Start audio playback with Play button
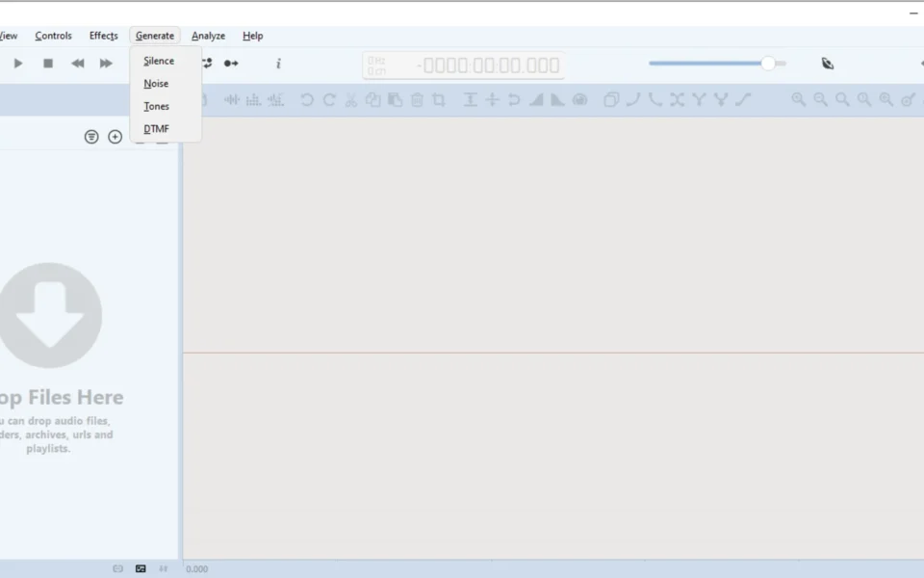This screenshot has width=924, height=578. [x=17, y=64]
